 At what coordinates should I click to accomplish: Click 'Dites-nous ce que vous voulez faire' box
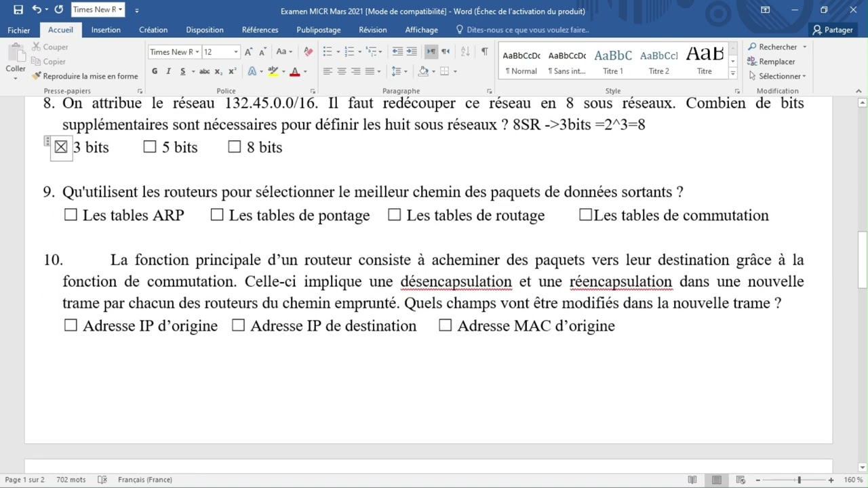coord(522,30)
